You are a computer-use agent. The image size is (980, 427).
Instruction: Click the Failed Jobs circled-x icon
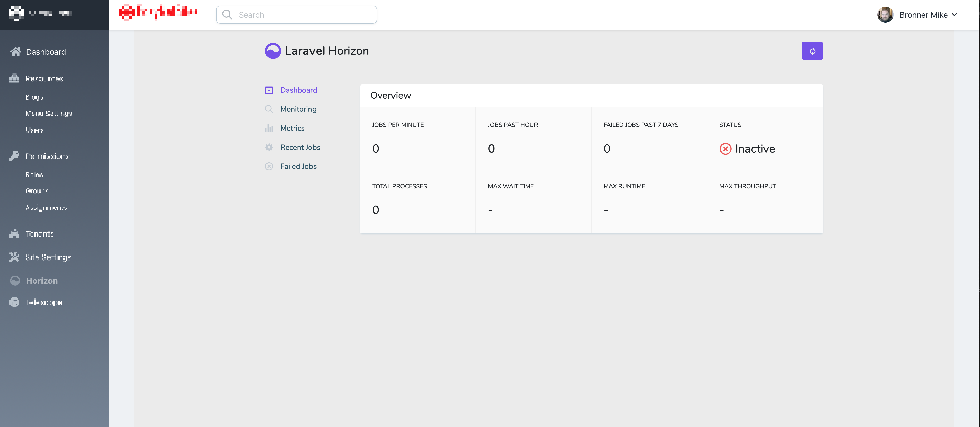(269, 166)
